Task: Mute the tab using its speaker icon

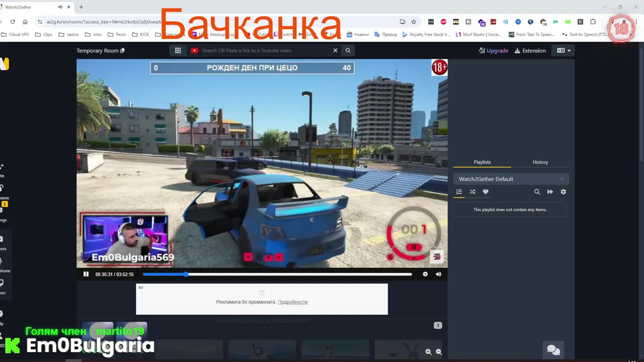Action: click(x=60, y=7)
